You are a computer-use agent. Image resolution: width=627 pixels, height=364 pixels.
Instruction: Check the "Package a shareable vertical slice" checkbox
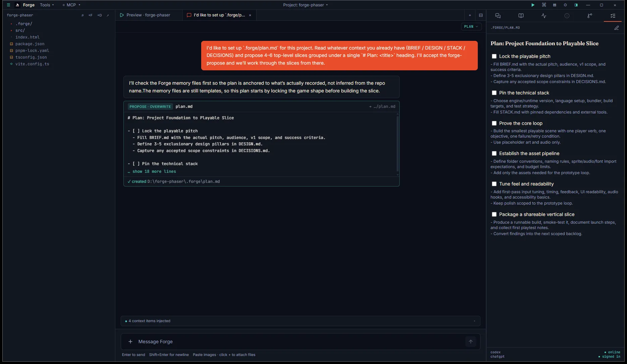tap(494, 214)
